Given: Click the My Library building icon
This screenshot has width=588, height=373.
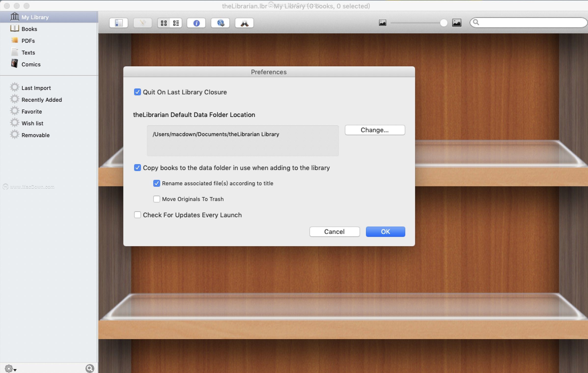Looking at the screenshot, I should point(15,17).
